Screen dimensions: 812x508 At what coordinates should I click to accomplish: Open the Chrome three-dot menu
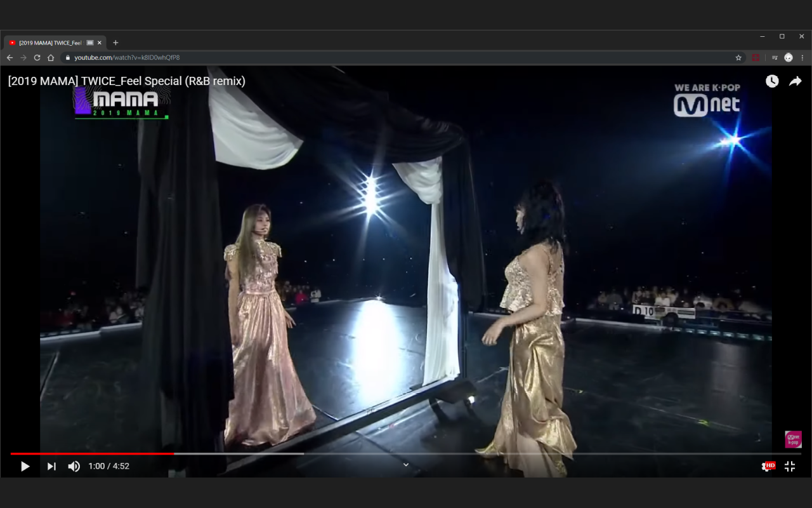pos(802,58)
